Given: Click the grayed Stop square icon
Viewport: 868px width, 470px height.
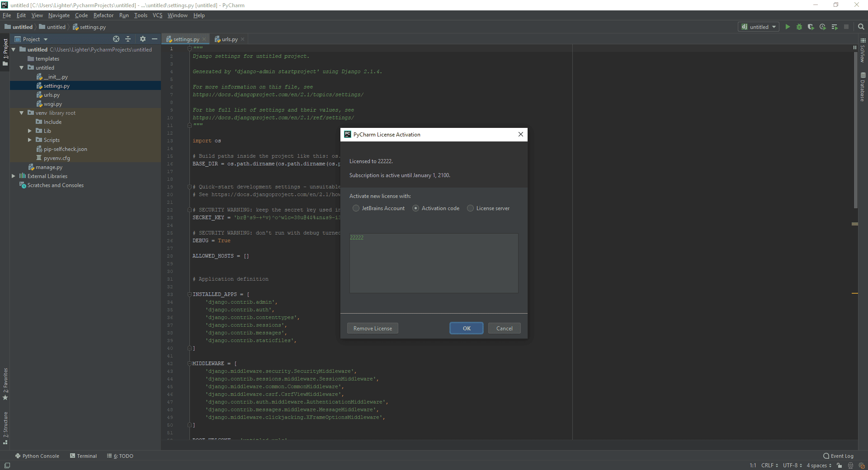Looking at the screenshot, I should [846, 27].
